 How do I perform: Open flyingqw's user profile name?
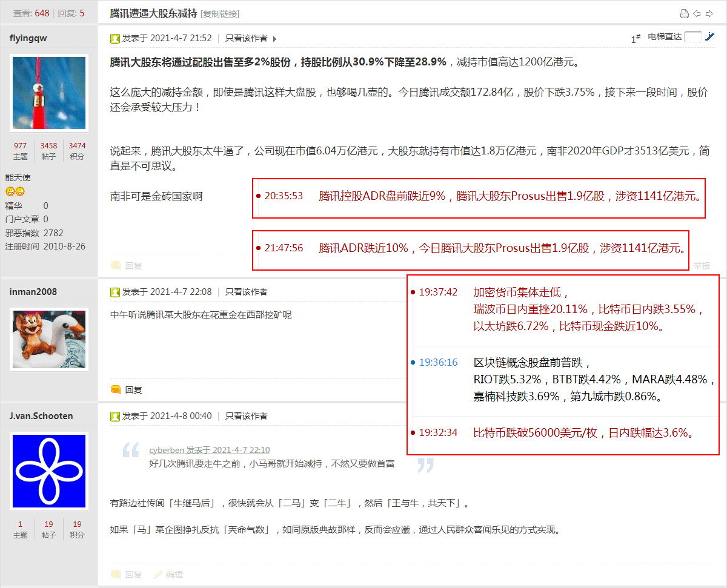click(28, 38)
